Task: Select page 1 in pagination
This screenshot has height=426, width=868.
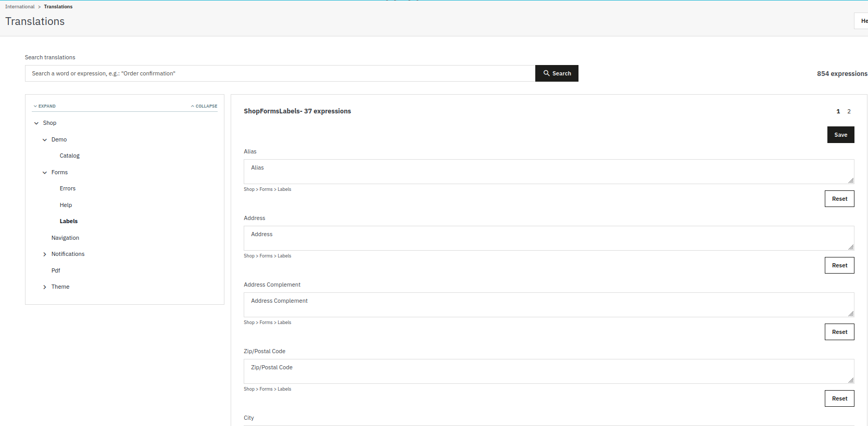Action: 838,111
